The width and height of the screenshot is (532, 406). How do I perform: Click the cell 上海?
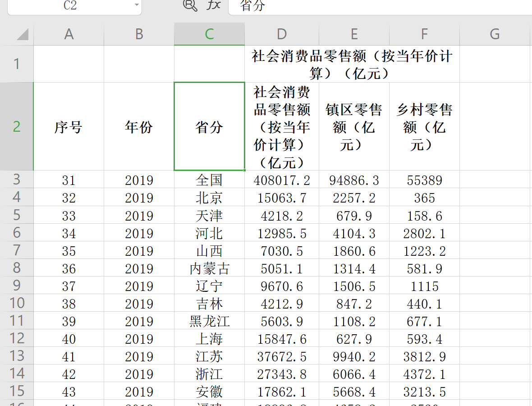[x=209, y=338]
